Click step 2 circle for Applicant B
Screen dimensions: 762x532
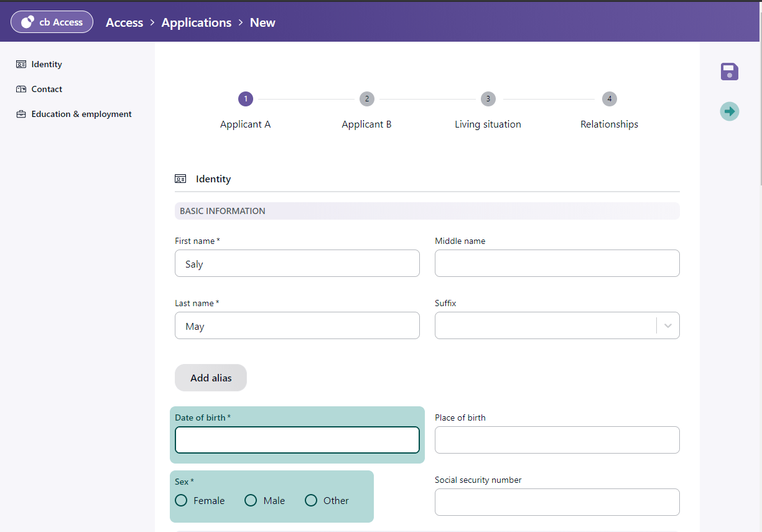pyautogui.click(x=366, y=99)
